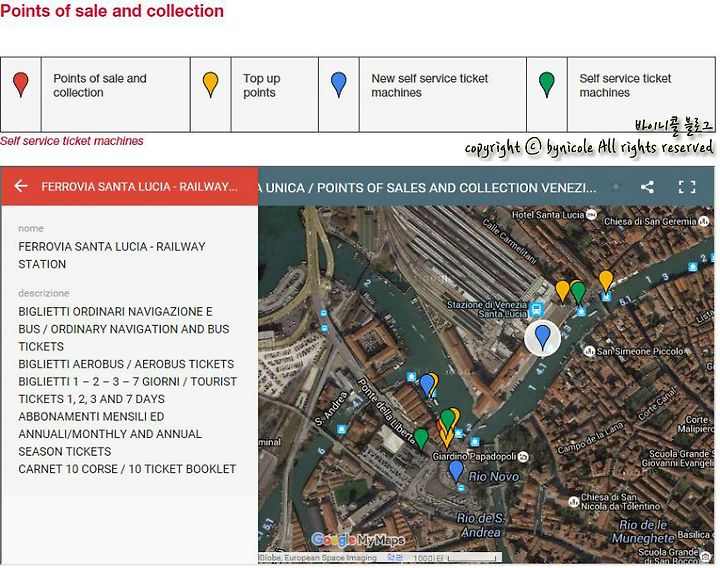Click the Hotel Santa Lucia place marker
The height and width of the screenshot is (568, 720).
(592, 214)
